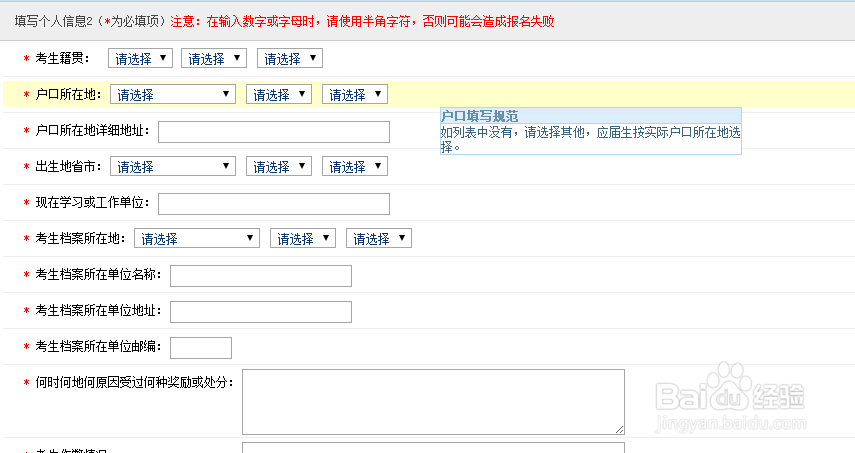Focus the 考生档案所在单位地址 input box

261,312
